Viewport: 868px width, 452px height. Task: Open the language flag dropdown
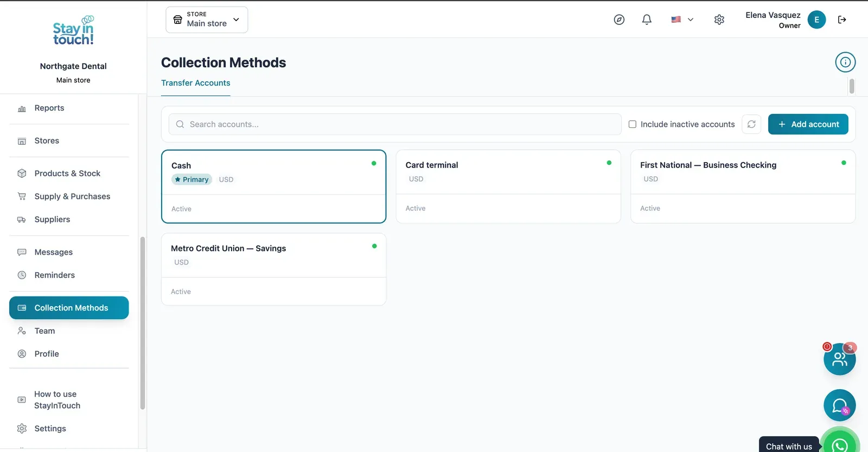(682, 20)
